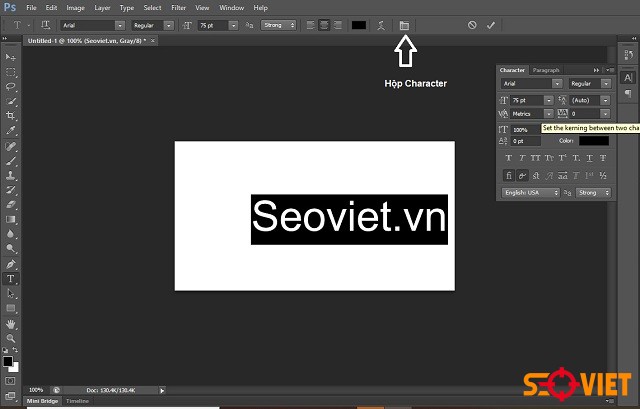Image resolution: width=640 pixels, height=409 pixels.
Task: Open tracking dropdown showing 0
Action: pyautogui.click(x=605, y=113)
